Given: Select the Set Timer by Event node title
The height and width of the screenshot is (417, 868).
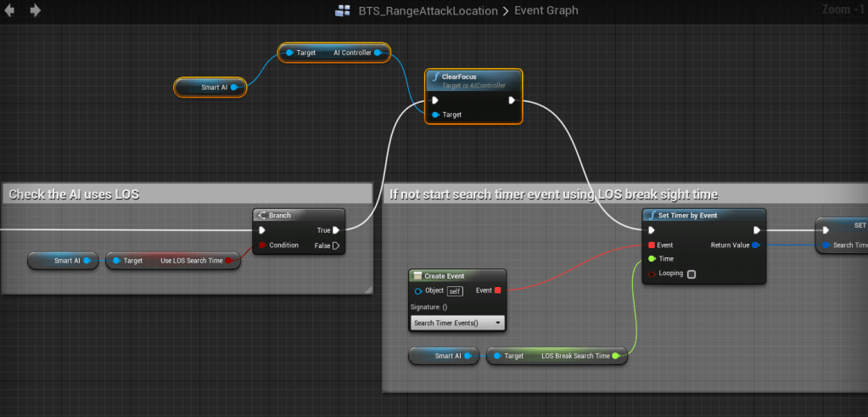Looking at the screenshot, I should 703,216.
